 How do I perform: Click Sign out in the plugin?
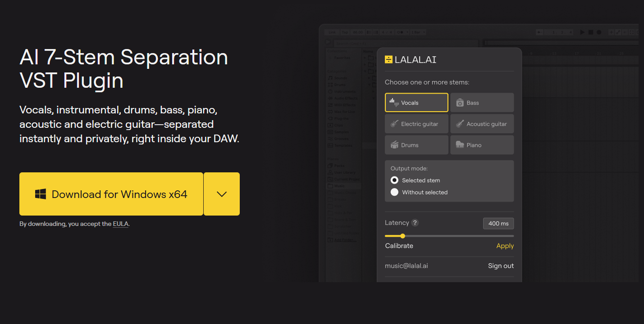(x=501, y=266)
